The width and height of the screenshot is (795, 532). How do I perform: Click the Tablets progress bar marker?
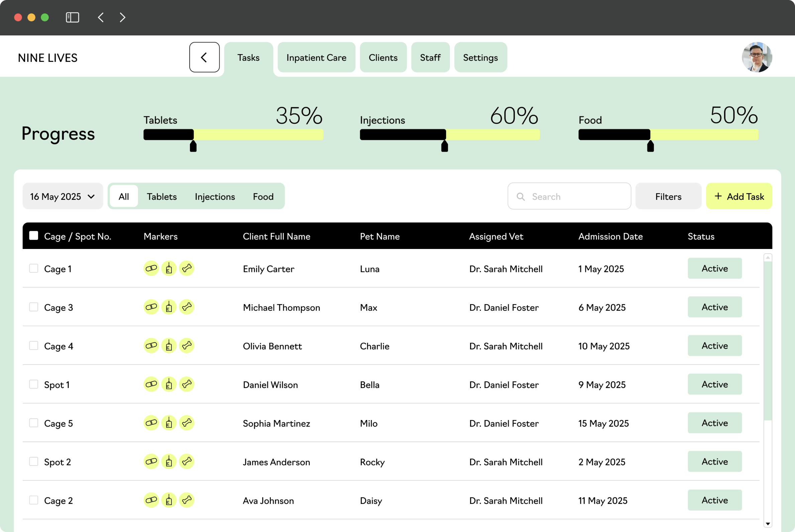tap(193, 146)
